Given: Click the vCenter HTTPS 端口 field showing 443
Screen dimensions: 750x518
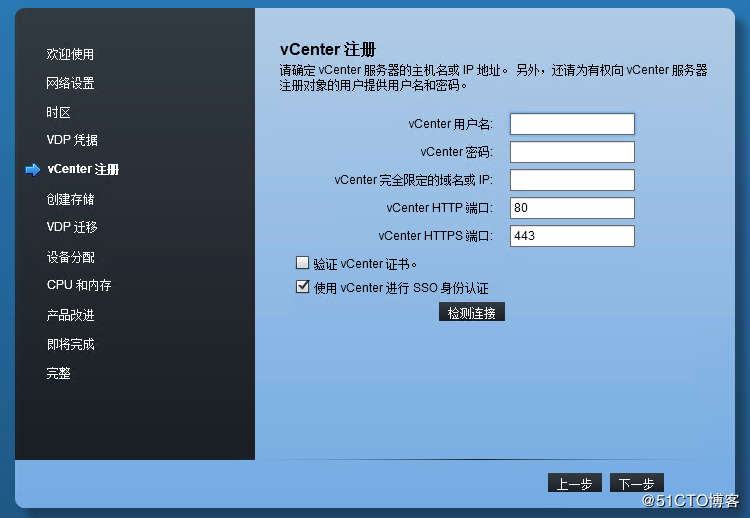Looking at the screenshot, I should point(572,236).
